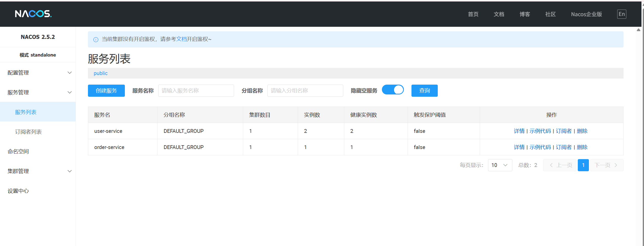
Task: Click the NACOS logo in the top bar
Action: coord(33,14)
